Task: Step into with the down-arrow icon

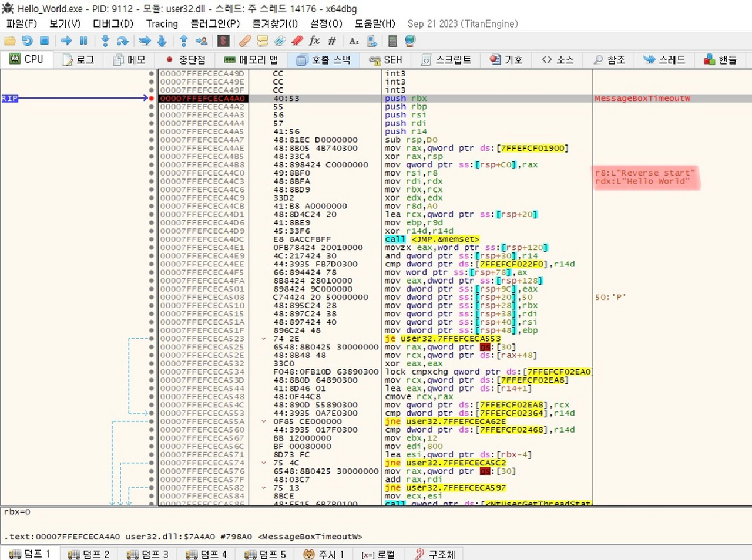Action: click(105, 41)
